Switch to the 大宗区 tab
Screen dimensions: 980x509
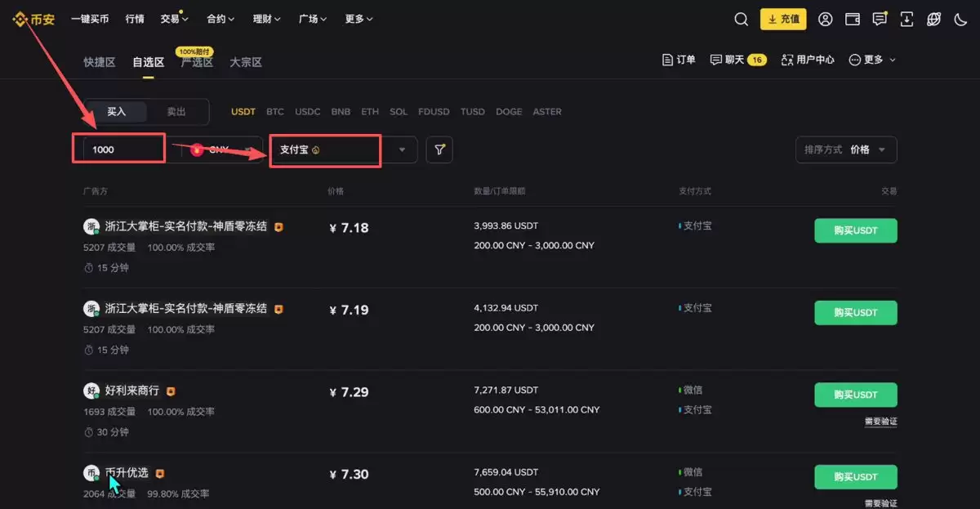[245, 61]
